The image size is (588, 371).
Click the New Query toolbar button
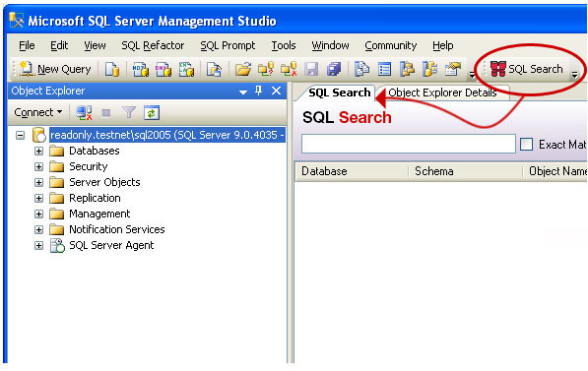point(55,69)
